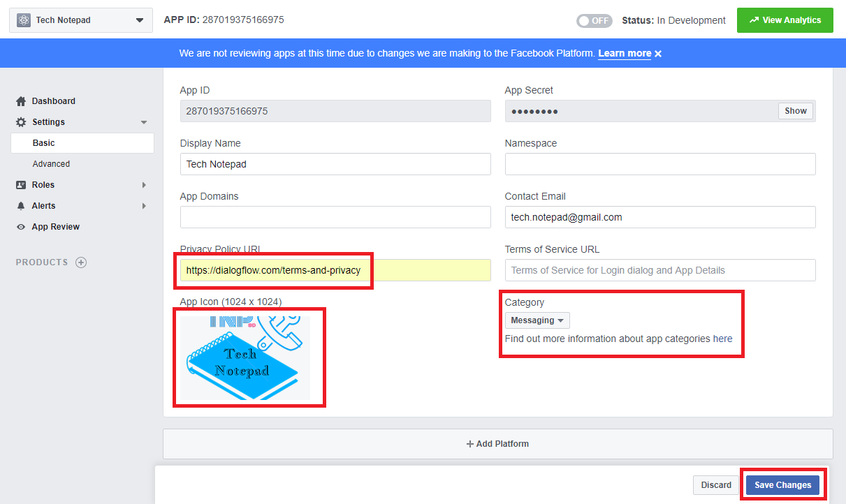Expand the Roles submenu arrow
846x504 pixels.
coord(144,185)
